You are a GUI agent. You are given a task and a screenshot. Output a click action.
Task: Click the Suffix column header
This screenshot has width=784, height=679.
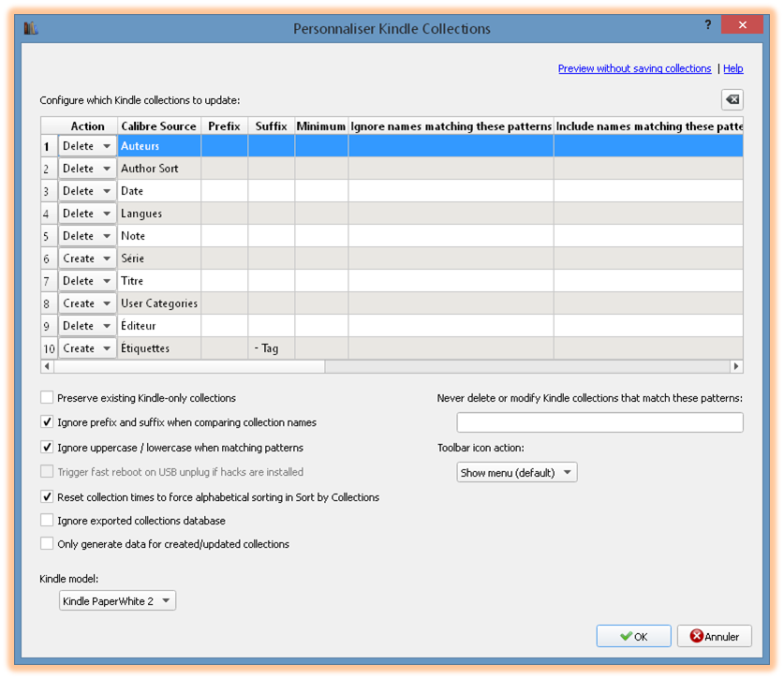[x=272, y=126]
